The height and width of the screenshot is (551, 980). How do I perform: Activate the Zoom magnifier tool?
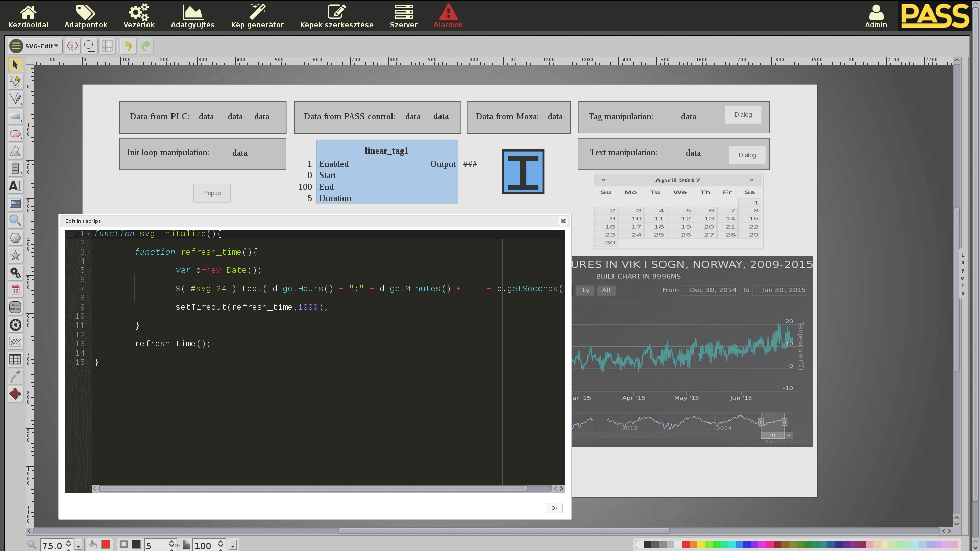pyautogui.click(x=15, y=220)
